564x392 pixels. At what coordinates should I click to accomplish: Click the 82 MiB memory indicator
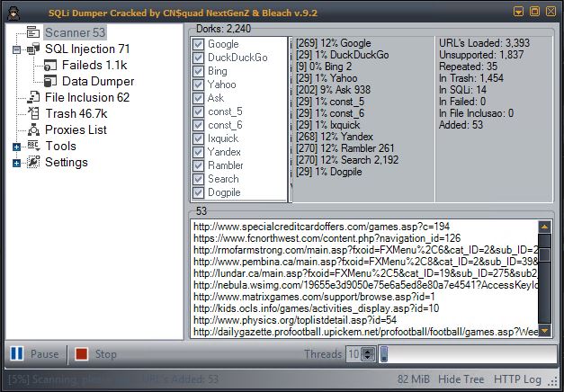pyautogui.click(x=414, y=379)
